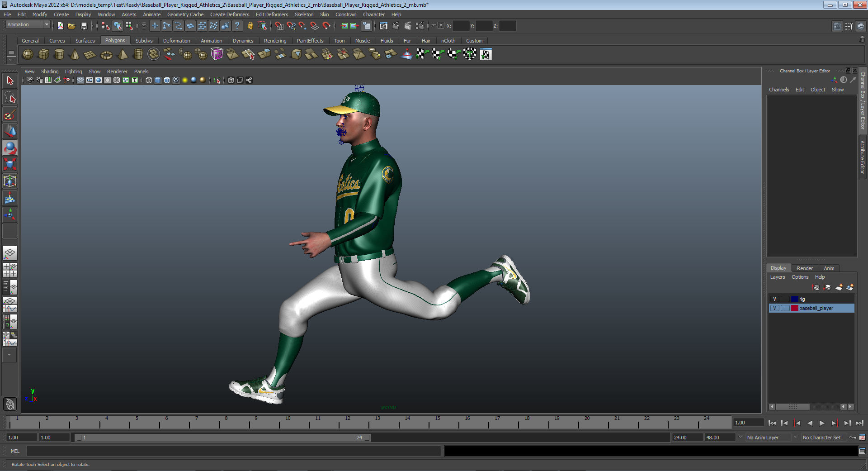
Task: Open the File menu
Action: tap(7, 14)
